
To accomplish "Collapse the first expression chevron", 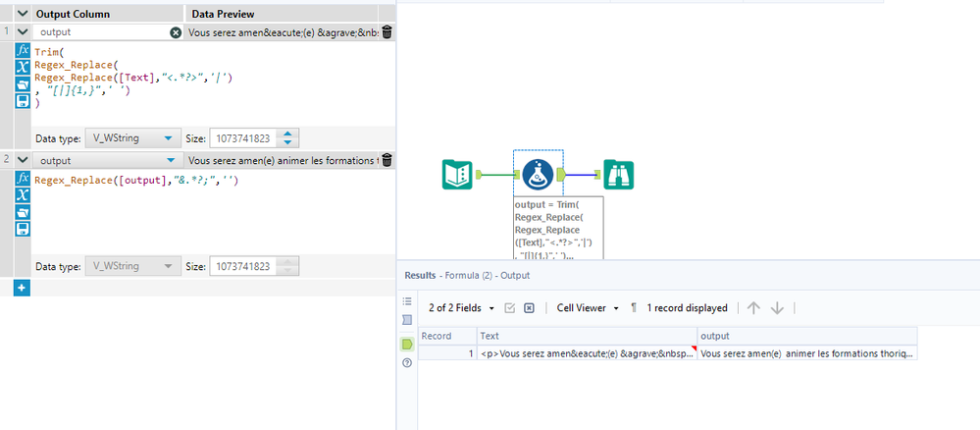I will [23, 31].
